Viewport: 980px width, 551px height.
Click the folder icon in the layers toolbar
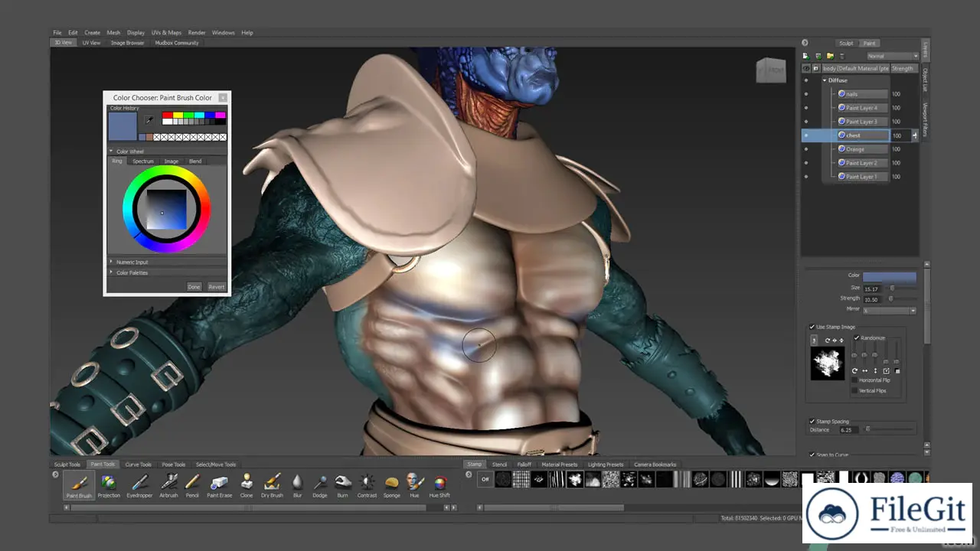coord(830,56)
